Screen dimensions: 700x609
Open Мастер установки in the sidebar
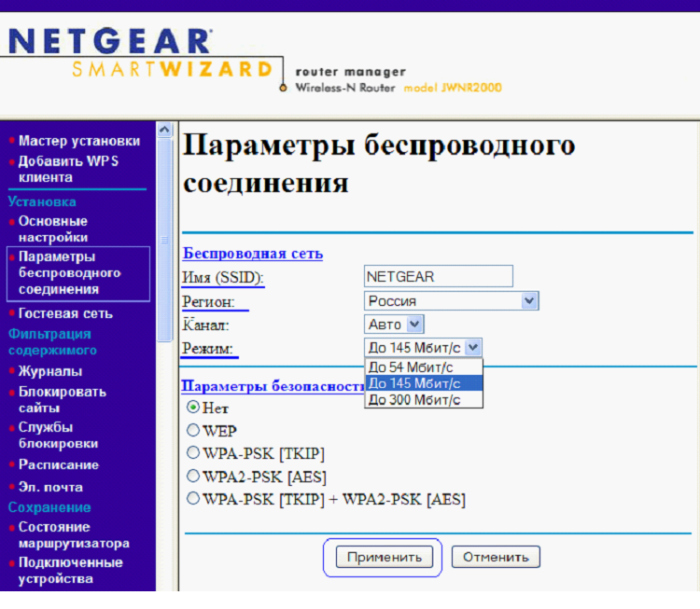click(x=79, y=141)
